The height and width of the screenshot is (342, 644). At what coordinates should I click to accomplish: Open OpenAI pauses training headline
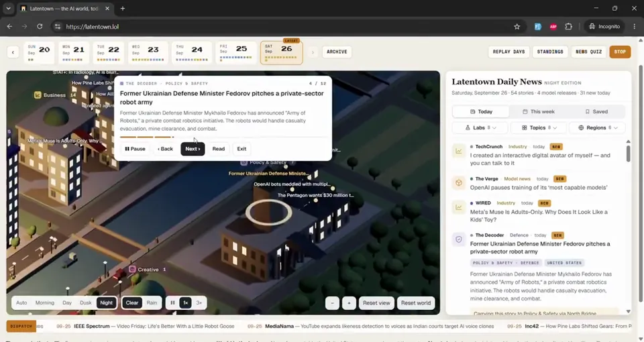539,187
